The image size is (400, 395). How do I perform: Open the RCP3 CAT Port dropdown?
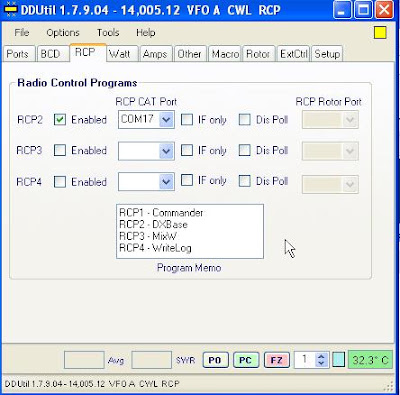coord(166,151)
